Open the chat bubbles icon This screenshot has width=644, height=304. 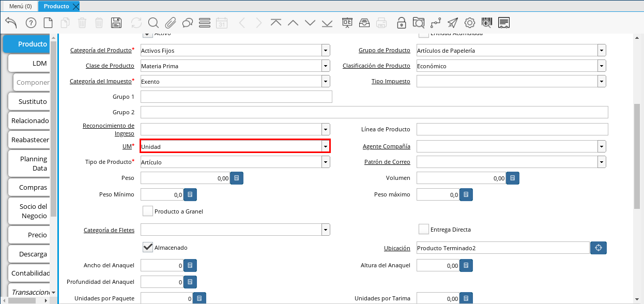188,23
